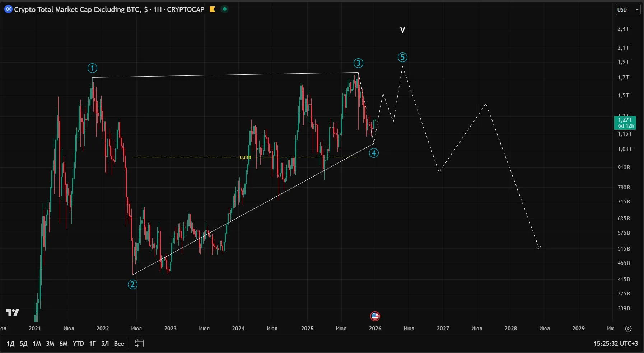This screenshot has width=644, height=353.
Task: Switch to the YTD time range
Action: coord(78,344)
